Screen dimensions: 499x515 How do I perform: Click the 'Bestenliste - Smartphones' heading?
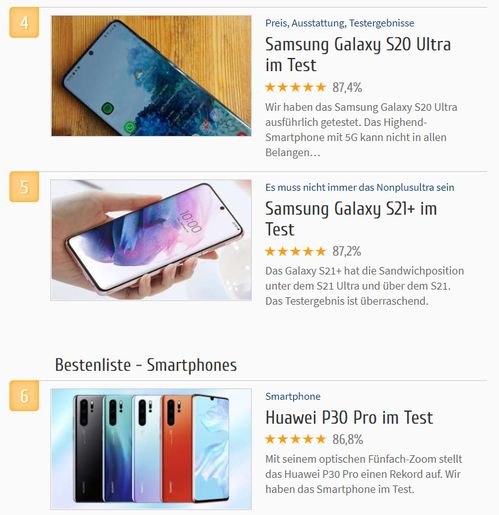146,365
